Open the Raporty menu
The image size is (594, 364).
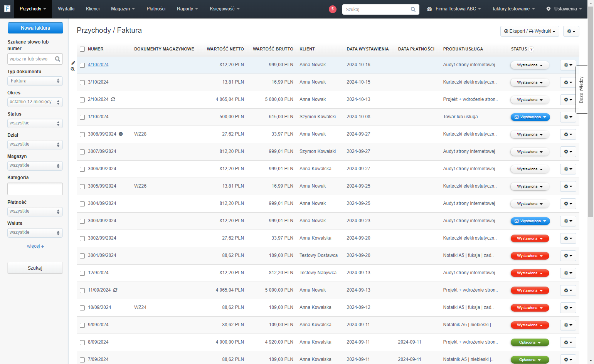[187, 9]
